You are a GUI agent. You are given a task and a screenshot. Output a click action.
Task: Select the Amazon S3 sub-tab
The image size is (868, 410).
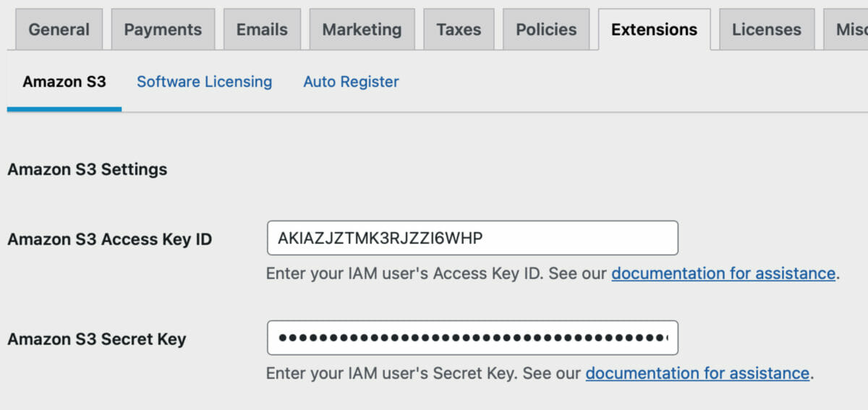click(x=64, y=82)
